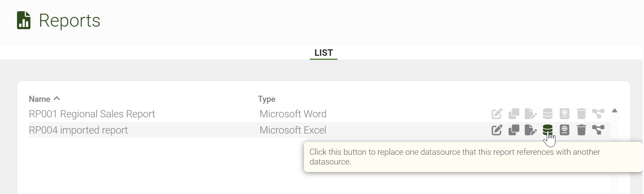Click the file-with-pencil icon for RP001 row

coord(531,114)
